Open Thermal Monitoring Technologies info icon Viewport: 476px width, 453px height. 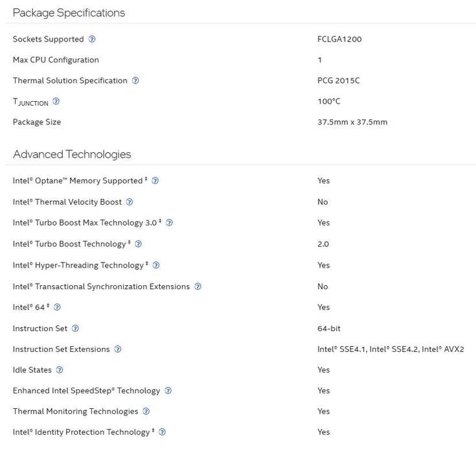tap(146, 412)
